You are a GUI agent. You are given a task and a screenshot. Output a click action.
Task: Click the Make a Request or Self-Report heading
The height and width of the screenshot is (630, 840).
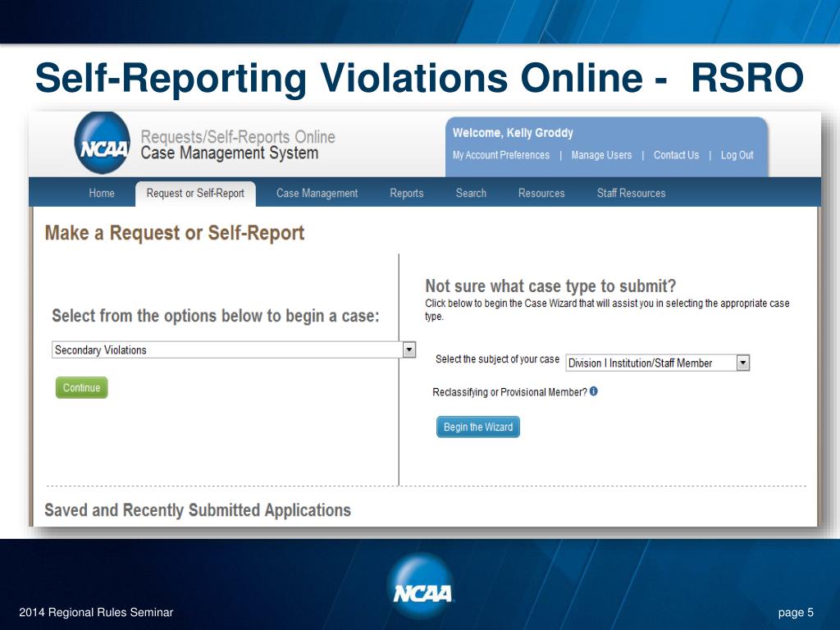tap(175, 233)
